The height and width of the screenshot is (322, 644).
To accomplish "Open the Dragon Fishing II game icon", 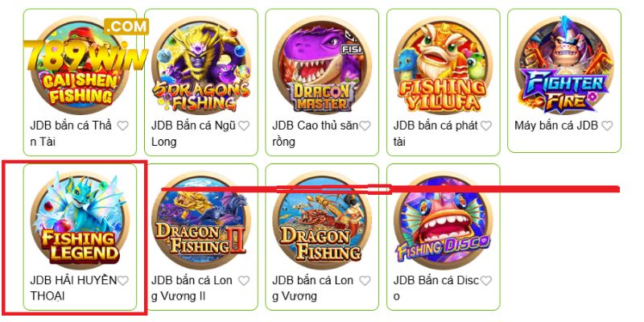I will coord(200,220).
